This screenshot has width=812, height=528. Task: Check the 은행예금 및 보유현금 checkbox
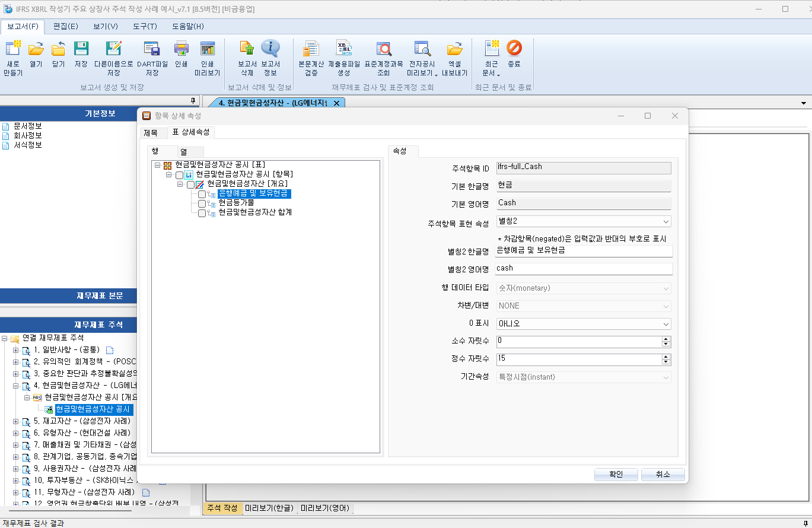[x=202, y=193]
